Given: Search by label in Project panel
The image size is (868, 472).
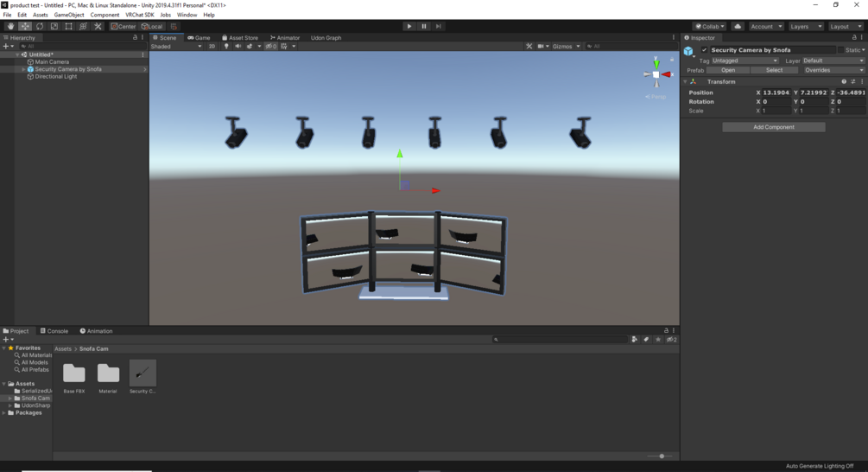Looking at the screenshot, I should (646, 339).
